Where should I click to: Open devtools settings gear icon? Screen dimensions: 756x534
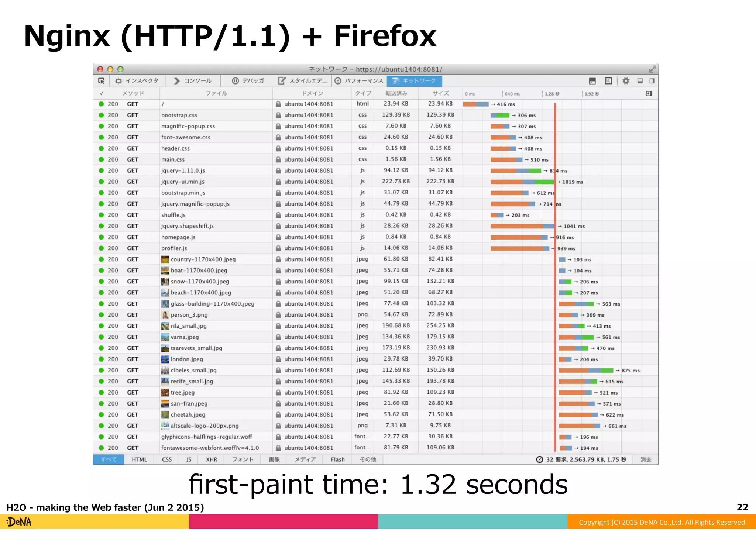(x=626, y=81)
